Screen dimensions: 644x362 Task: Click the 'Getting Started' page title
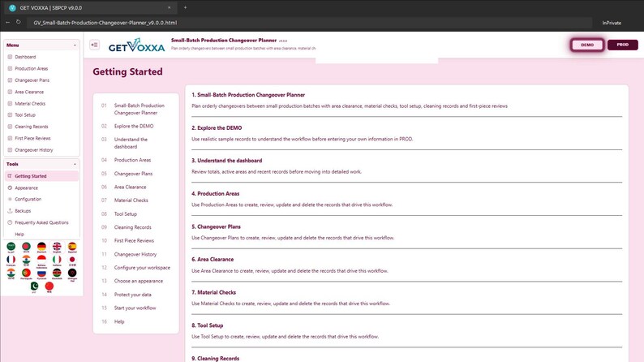(x=127, y=72)
